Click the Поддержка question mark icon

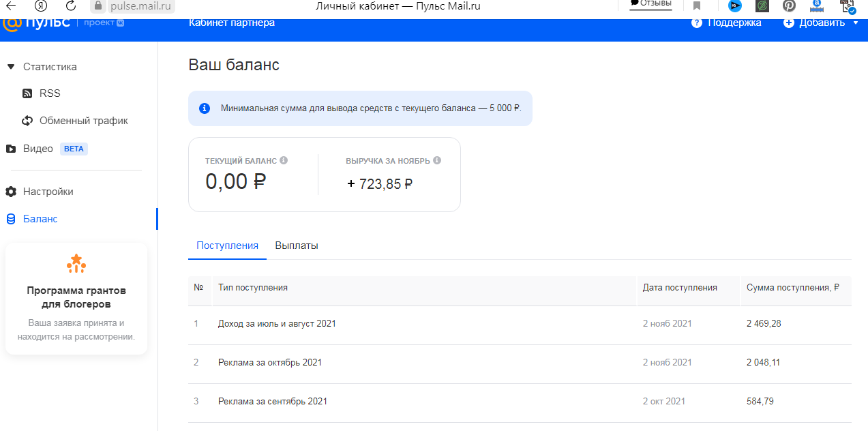tap(696, 23)
